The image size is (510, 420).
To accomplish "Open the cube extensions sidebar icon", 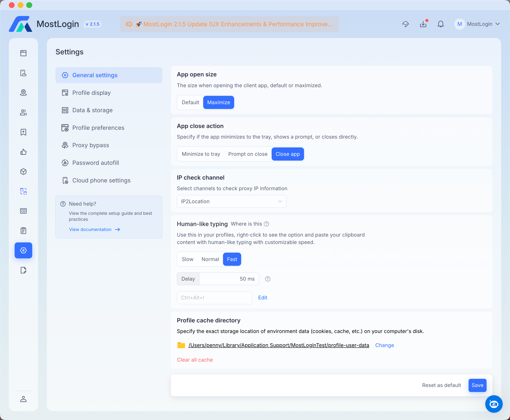I will [23, 172].
